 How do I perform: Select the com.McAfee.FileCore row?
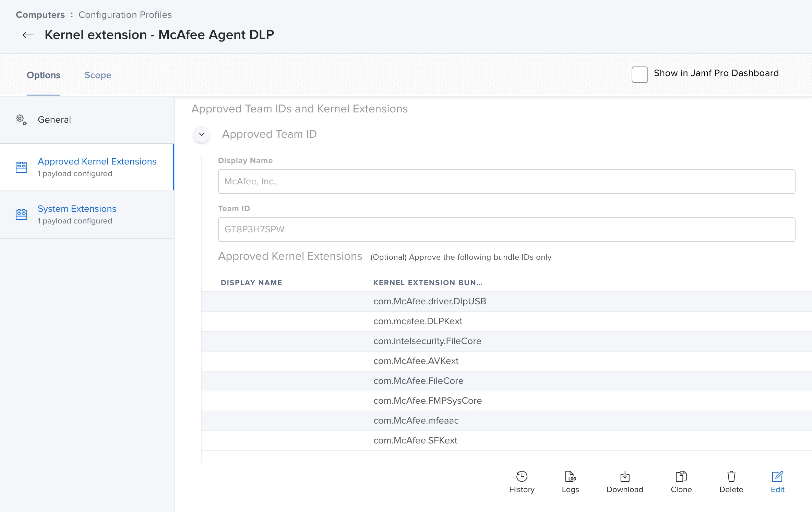[506, 381]
